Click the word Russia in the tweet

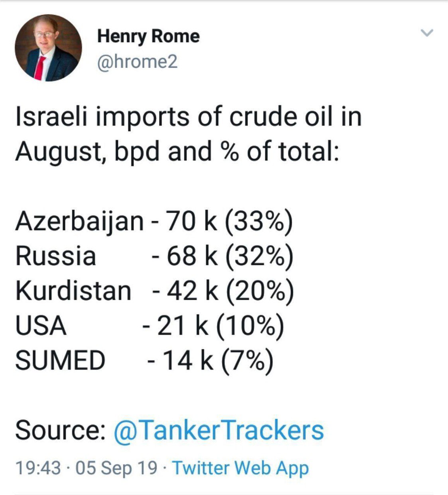[x=55, y=256]
